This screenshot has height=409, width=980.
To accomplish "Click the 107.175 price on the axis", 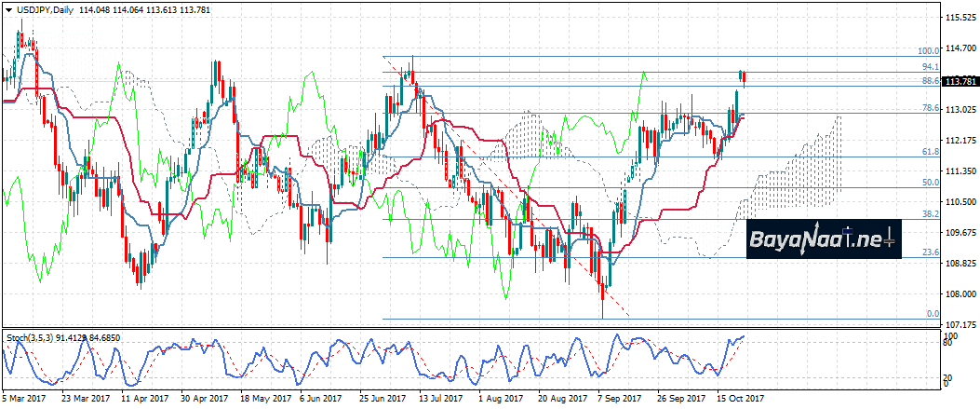I will point(960,325).
